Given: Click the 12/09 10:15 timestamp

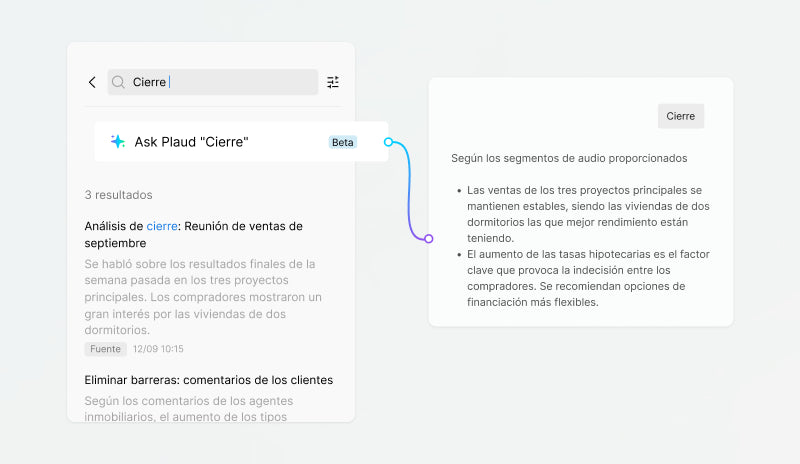Looking at the screenshot, I should tap(158, 349).
